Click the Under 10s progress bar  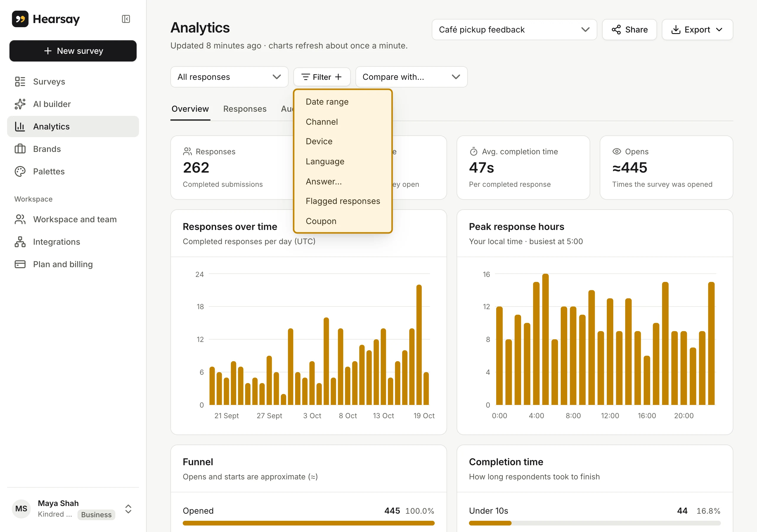[x=594, y=523]
